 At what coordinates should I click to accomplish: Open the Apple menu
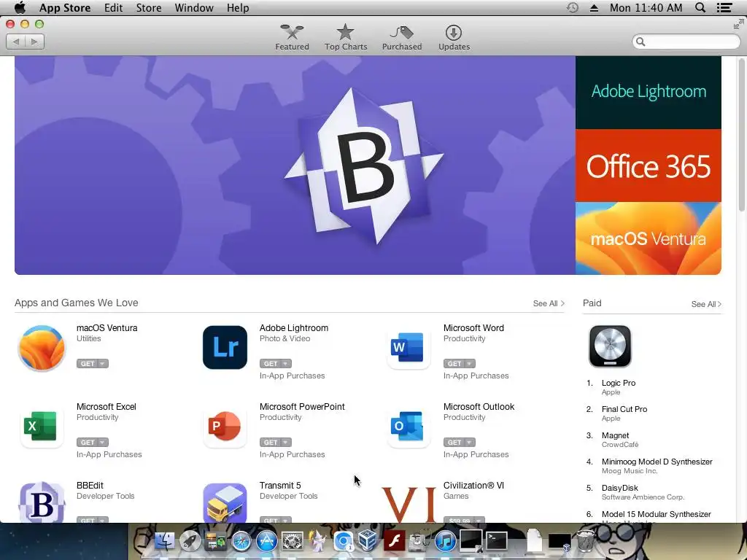[20, 7]
